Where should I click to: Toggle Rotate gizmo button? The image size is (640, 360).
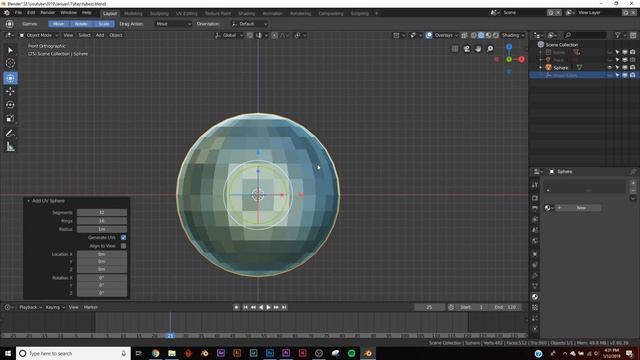81,24
